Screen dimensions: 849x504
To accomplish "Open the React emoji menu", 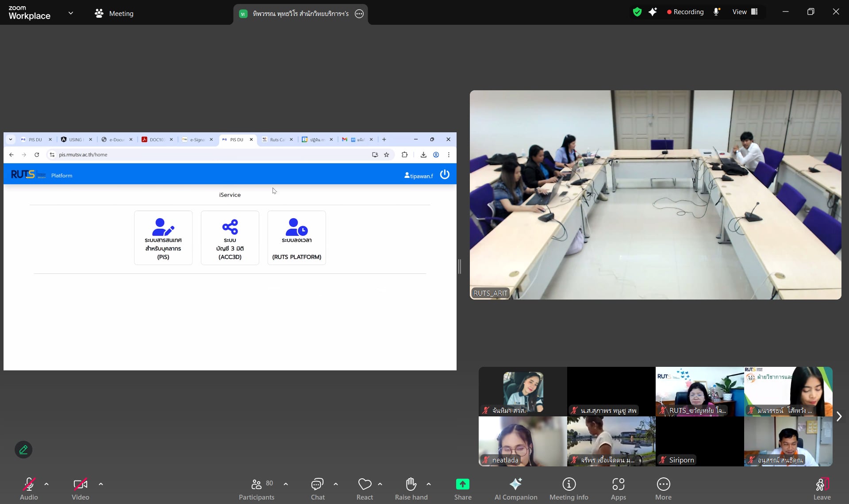I will point(365,485).
